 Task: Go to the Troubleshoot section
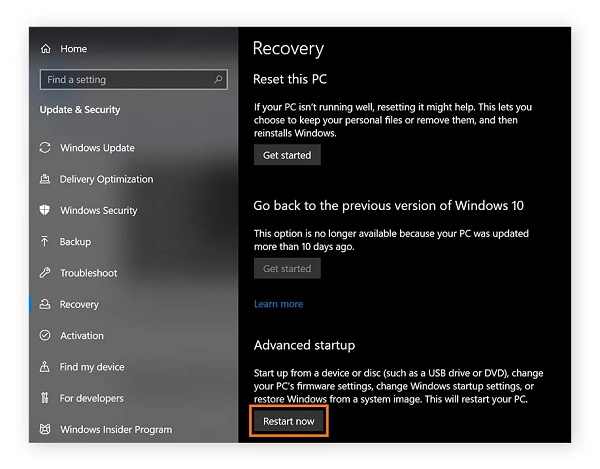(x=88, y=273)
